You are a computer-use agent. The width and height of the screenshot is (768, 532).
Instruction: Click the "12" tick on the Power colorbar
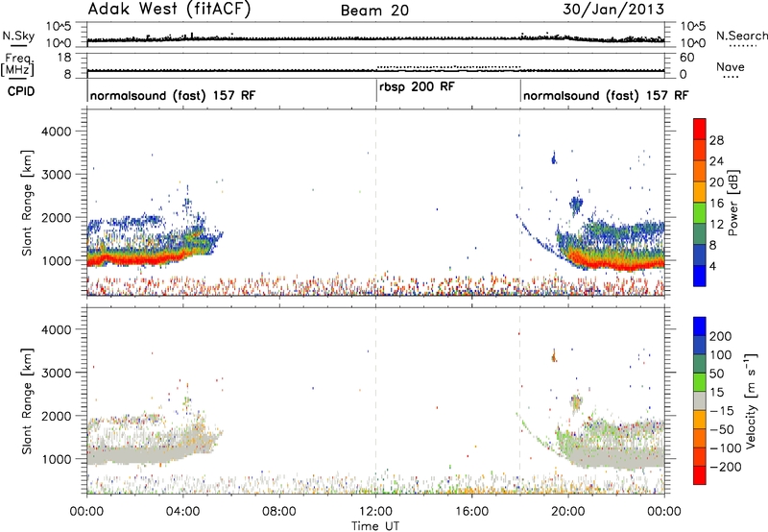[716, 225]
